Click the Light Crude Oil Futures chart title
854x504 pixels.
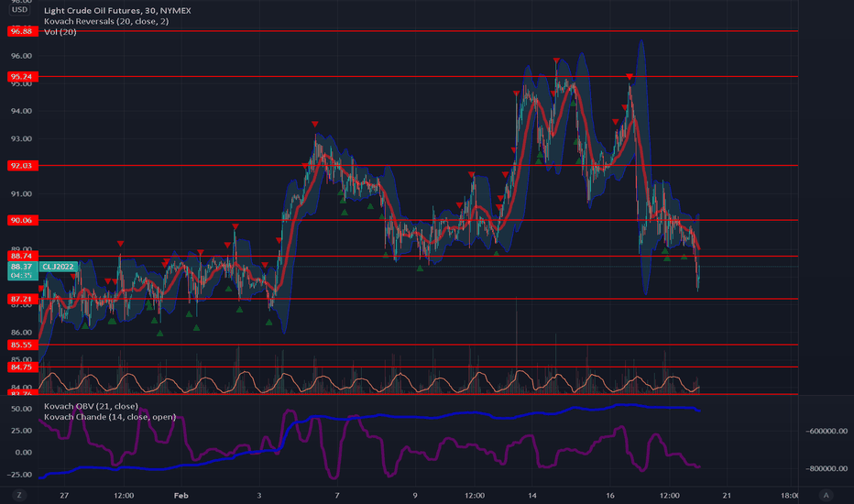[x=117, y=10]
